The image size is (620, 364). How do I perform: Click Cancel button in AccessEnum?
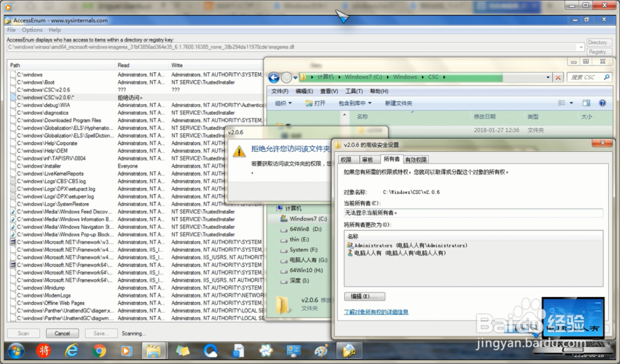click(x=62, y=334)
